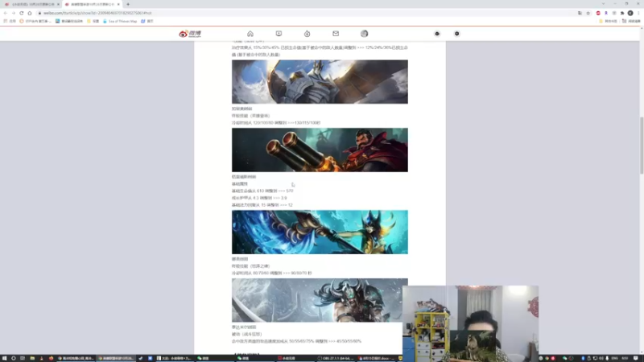Switch to the OBS window in taskbar
This screenshot has width=644, height=362.
tap(336, 358)
